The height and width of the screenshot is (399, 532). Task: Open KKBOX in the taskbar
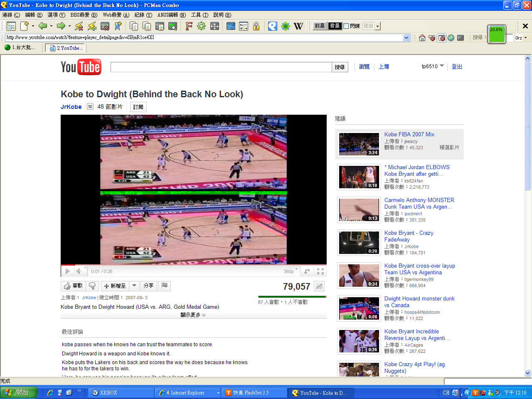tap(121, 393)
